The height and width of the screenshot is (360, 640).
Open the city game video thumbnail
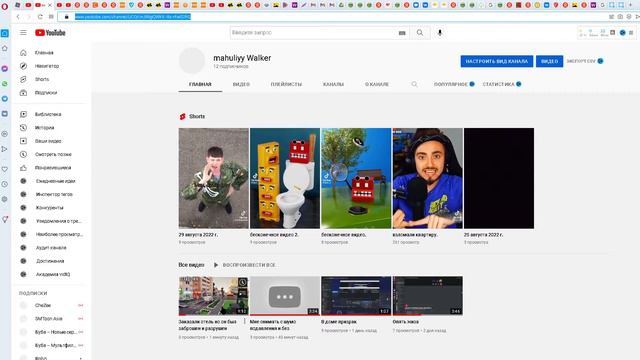(x=213, y=296)
